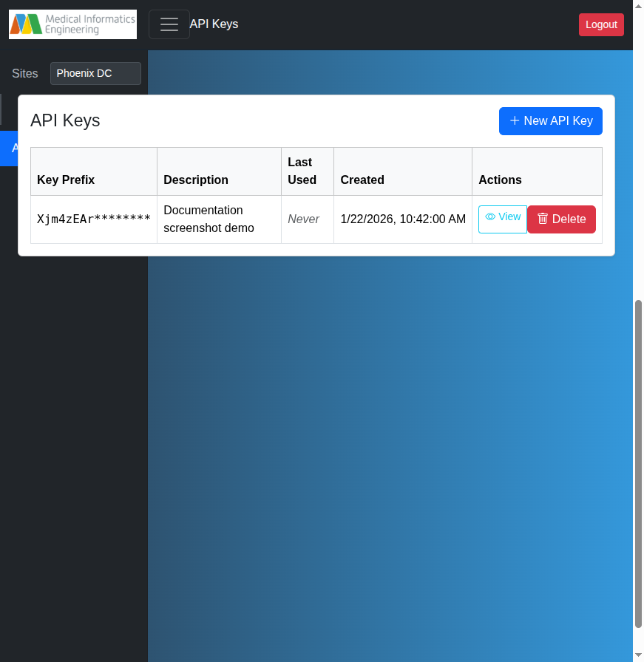
Task: Reveal the masked API key using View
Action: tap(502, 219)
